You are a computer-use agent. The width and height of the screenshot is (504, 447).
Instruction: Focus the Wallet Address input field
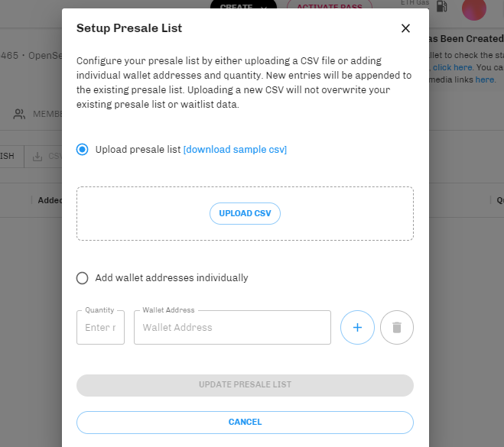click(232, 327)
